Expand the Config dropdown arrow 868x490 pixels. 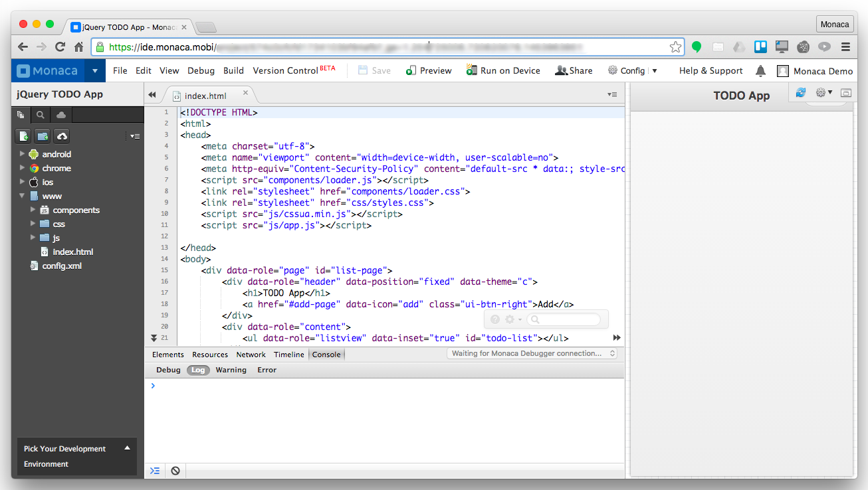pos(655,70)
